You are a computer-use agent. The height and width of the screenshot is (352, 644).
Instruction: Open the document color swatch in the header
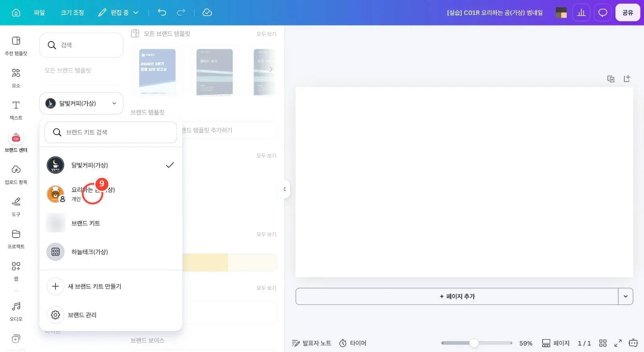pos(561,12)
